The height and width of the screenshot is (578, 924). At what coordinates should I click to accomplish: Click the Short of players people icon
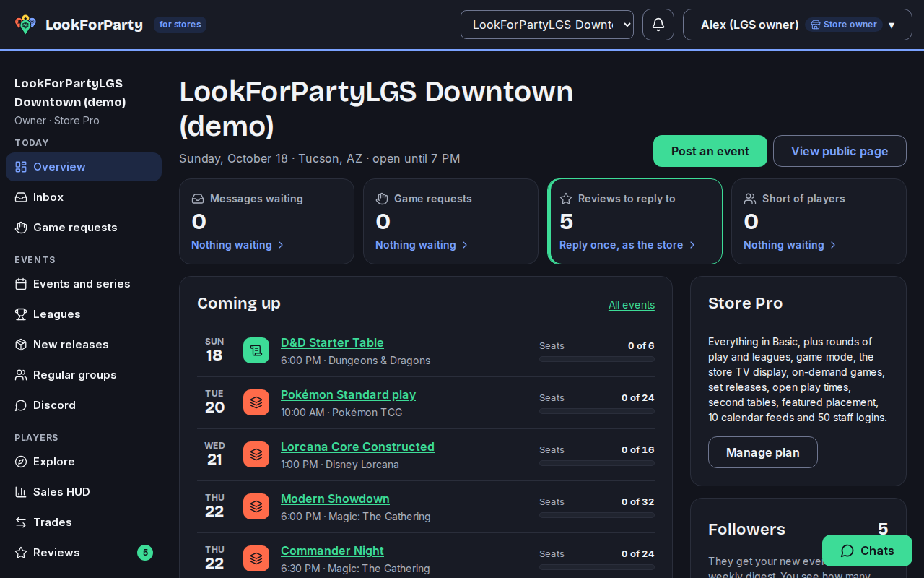(750, 199)
